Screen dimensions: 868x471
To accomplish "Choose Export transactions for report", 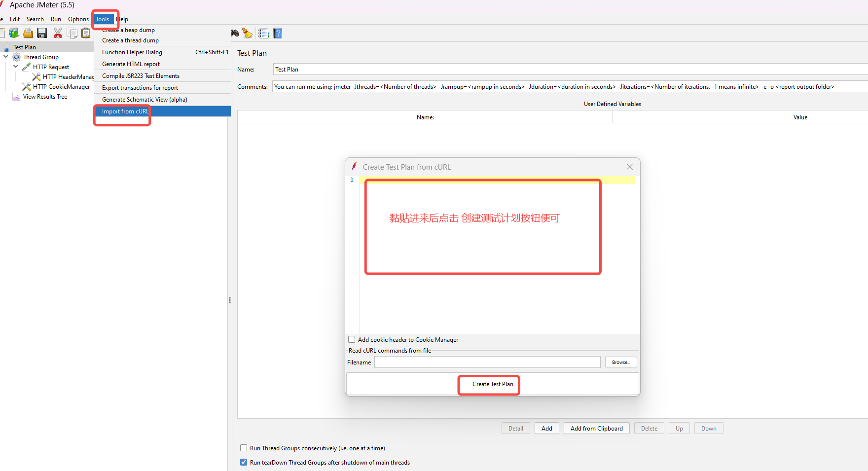I will [x=162, y=88].
